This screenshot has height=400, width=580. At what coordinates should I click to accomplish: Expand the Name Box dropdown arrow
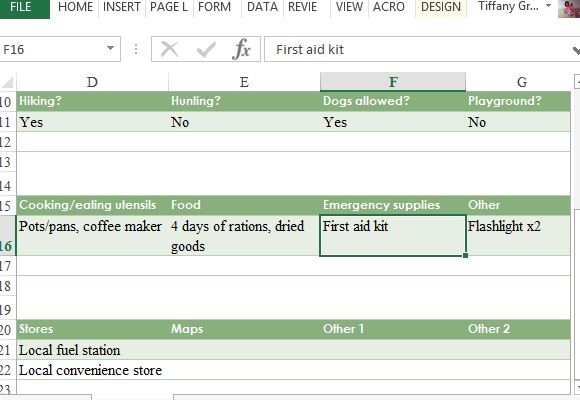pyautogui.click(x=110, y=48)
